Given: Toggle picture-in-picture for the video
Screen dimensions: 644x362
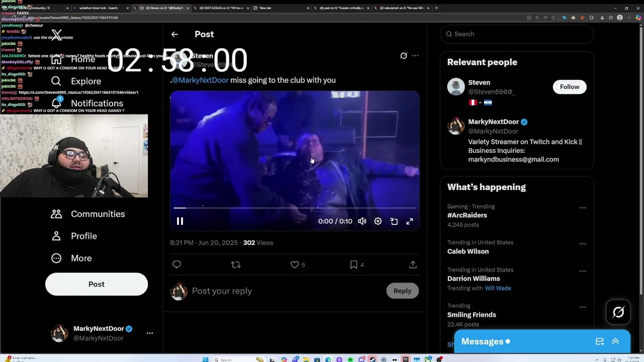Looking at the screenshot, I should 394,221.
